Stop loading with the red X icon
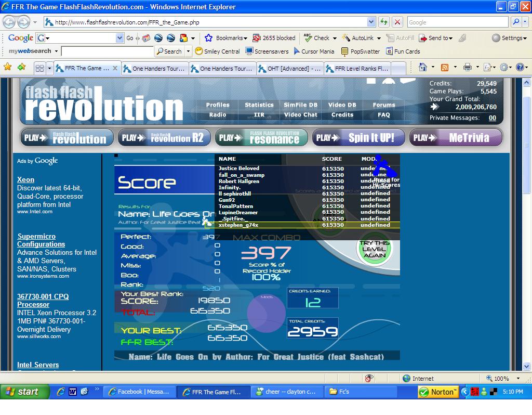This screenshot has width=532, height=415. click(397, 22)
